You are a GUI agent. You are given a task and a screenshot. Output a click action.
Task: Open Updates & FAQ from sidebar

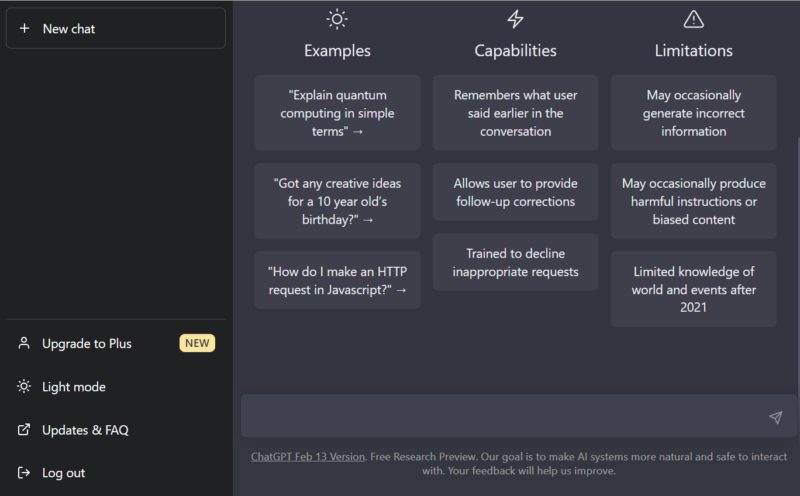85,430
